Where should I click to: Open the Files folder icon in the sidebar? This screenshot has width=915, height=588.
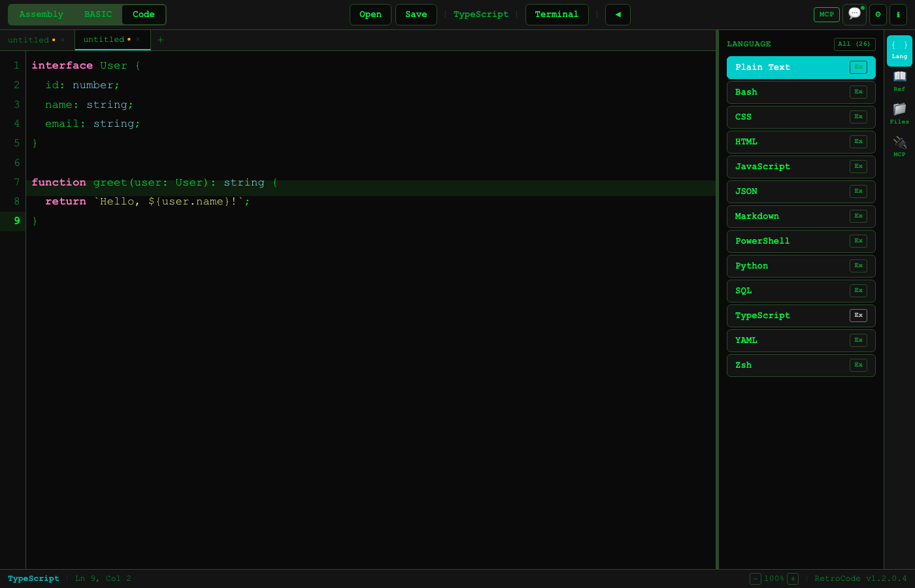899,112
